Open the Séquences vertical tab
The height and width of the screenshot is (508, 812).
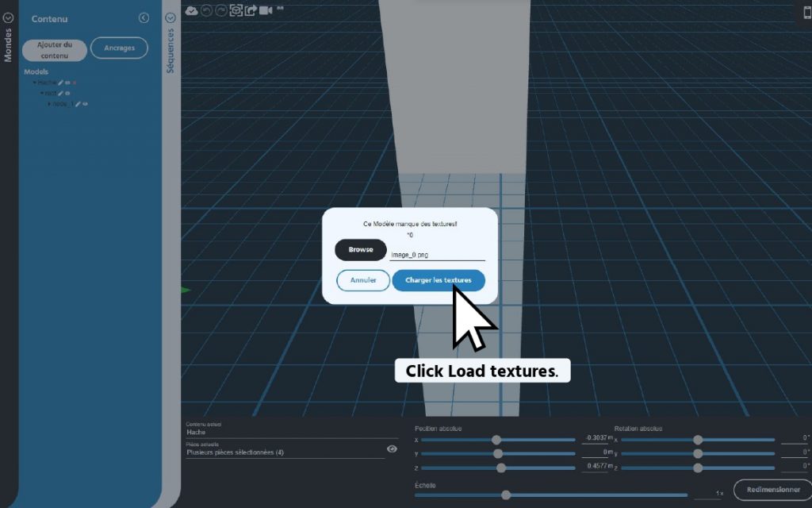pos(170,51)
